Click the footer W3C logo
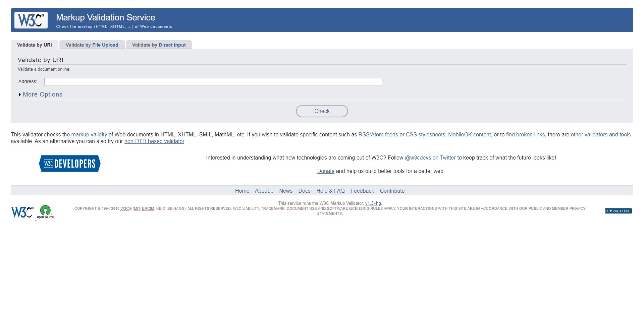The image size is (644, 314). pos(22,212)
